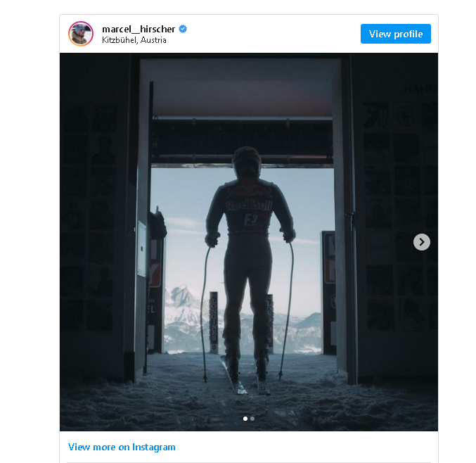
Task: Click the right ski pole in the photo
Action: pyautogui.click(x=287, y=310)
